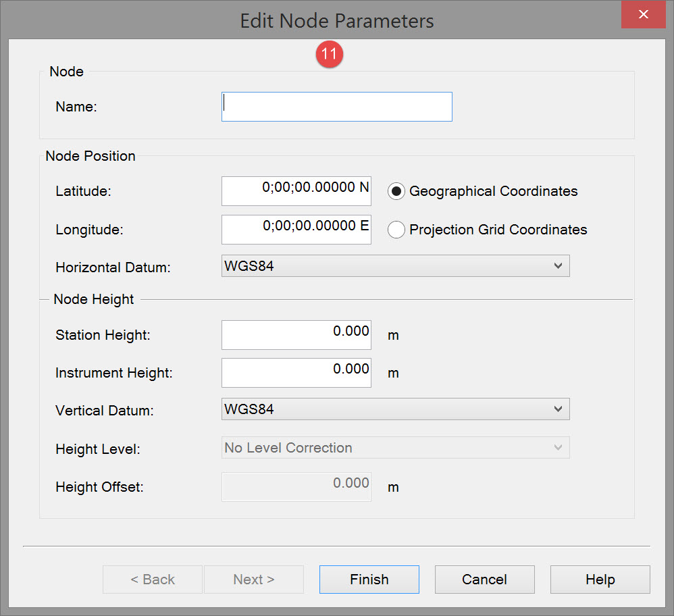The width and height of the screenshot is (674, 616).
Task: Focus the Station Height input box
Action: [x=296, y=335]
